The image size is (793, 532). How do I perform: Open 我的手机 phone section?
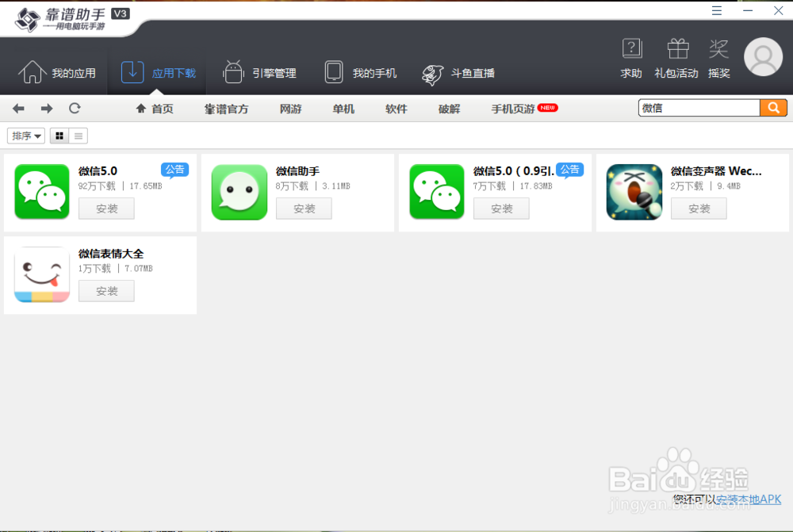360,73
